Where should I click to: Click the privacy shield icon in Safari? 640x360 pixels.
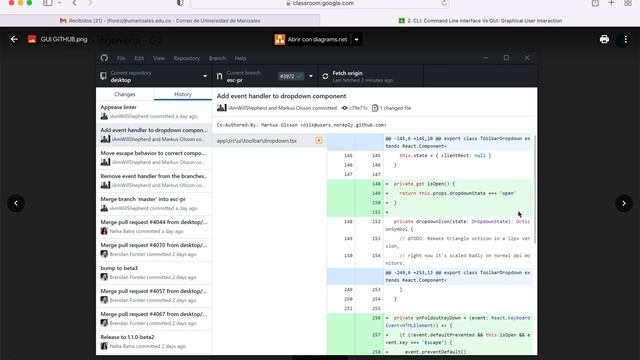pos(180,3)
